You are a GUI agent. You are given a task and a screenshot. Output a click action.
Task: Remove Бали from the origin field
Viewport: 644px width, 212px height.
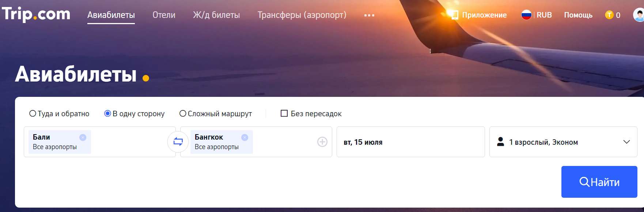pos(83,137)
